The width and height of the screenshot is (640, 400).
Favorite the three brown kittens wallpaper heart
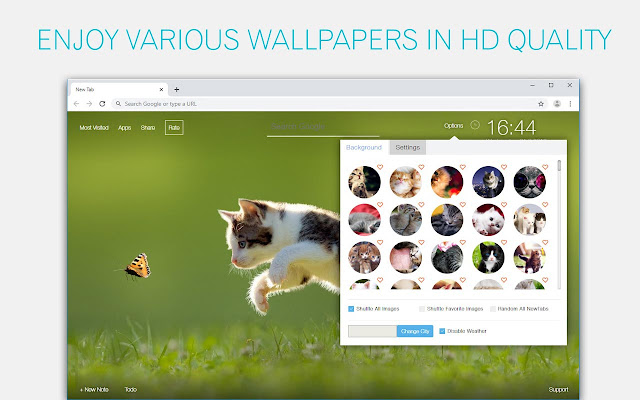[x=380, y=242]
